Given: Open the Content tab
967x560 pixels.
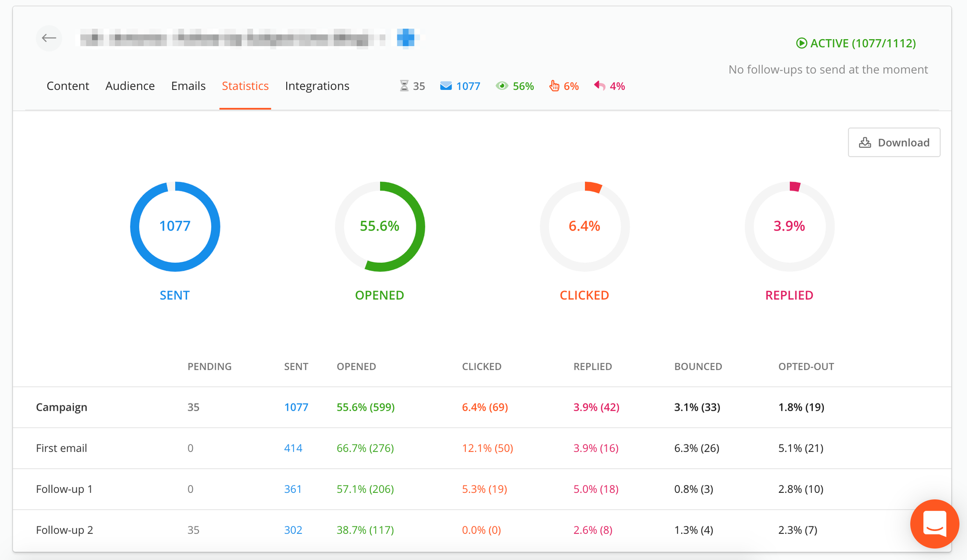Looking at the screenshot, I should click(x=67, y=86).
